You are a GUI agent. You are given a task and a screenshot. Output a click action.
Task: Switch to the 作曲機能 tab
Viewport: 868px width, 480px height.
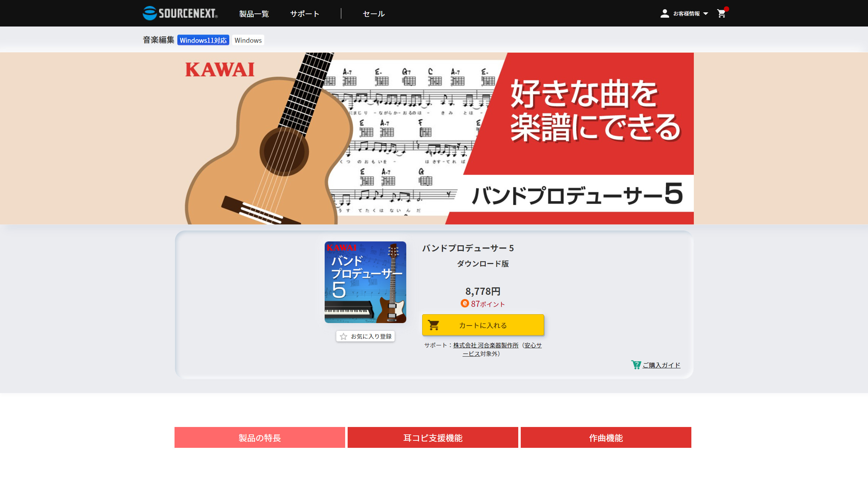[606, 438]
